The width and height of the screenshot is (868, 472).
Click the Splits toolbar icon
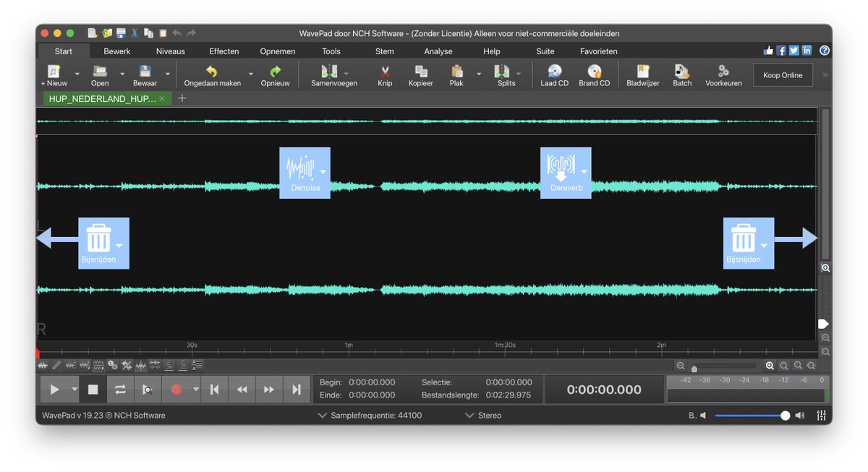click(502, 72)
